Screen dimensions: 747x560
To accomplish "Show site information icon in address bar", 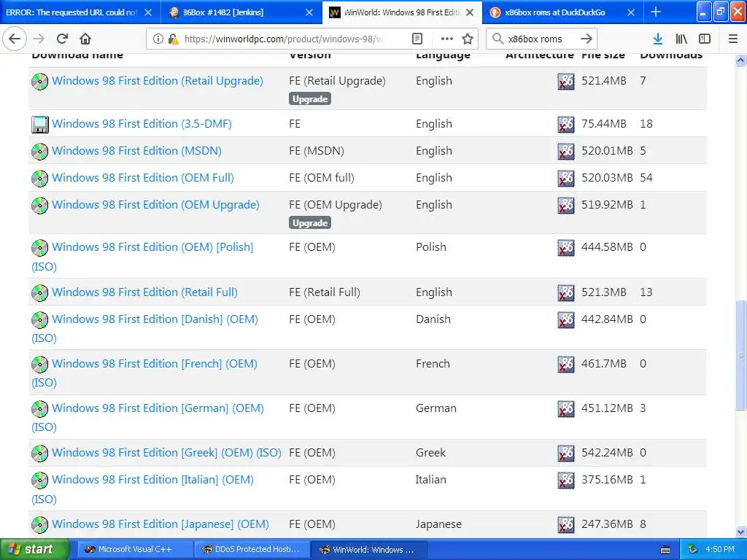I will coord(158,39).
